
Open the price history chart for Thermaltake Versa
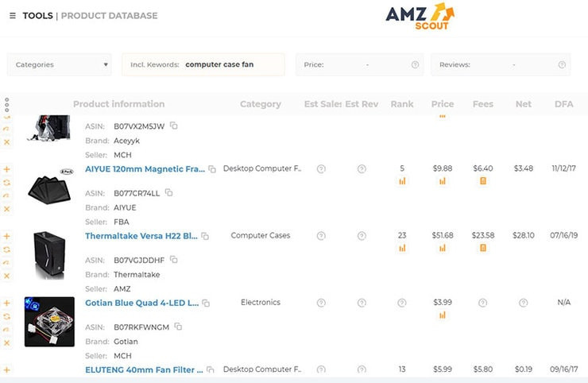[x=443, y=248]
